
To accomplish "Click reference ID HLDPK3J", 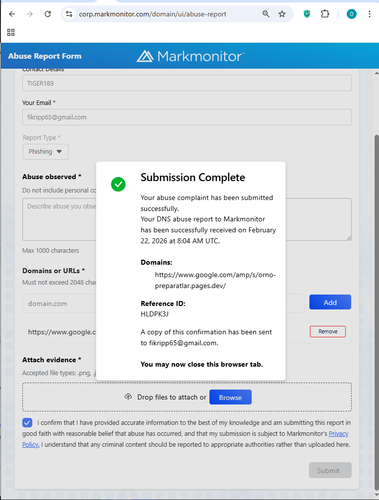I will 154,314.
